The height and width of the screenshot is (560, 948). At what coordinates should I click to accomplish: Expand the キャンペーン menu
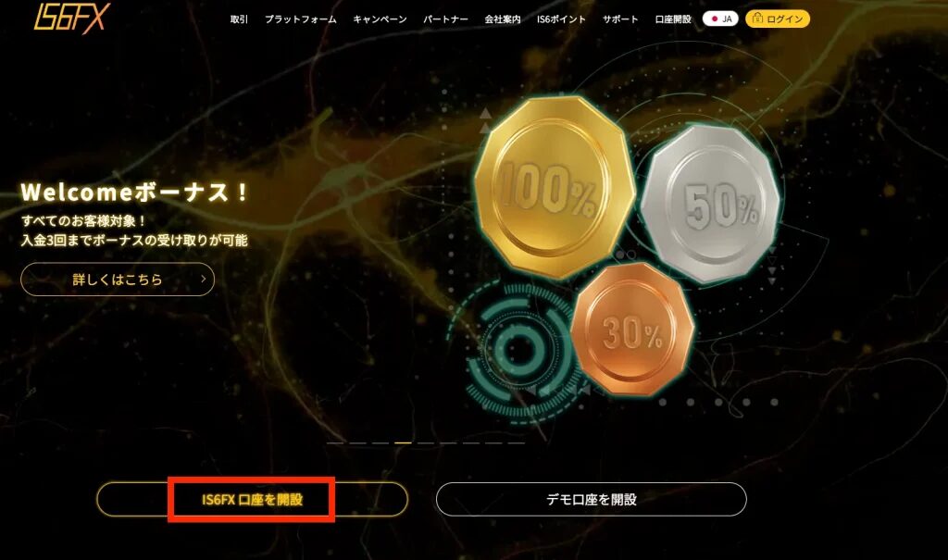pos(380,19)
